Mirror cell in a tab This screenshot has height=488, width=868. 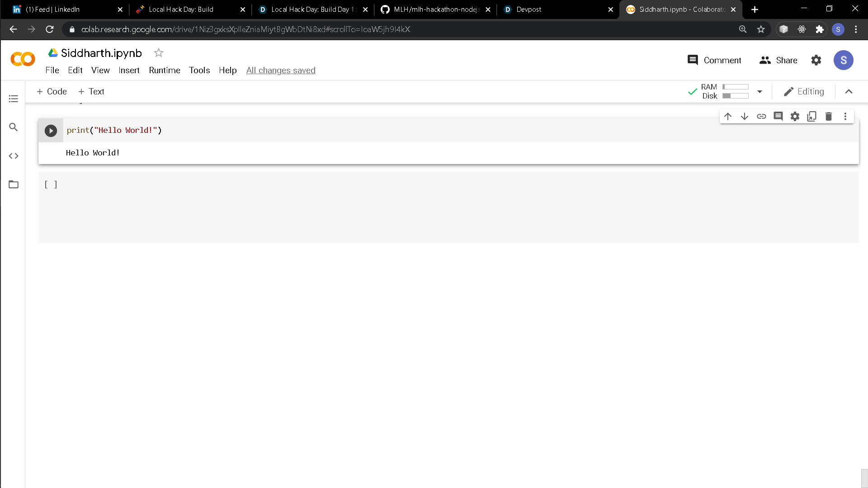pos(812,116)
